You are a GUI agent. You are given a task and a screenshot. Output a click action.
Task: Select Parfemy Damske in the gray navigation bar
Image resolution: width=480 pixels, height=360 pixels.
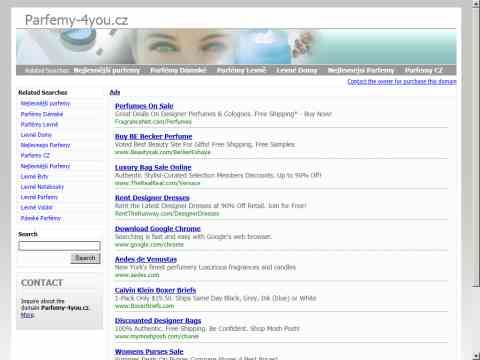pyautogui.click(x=178, y=70)
